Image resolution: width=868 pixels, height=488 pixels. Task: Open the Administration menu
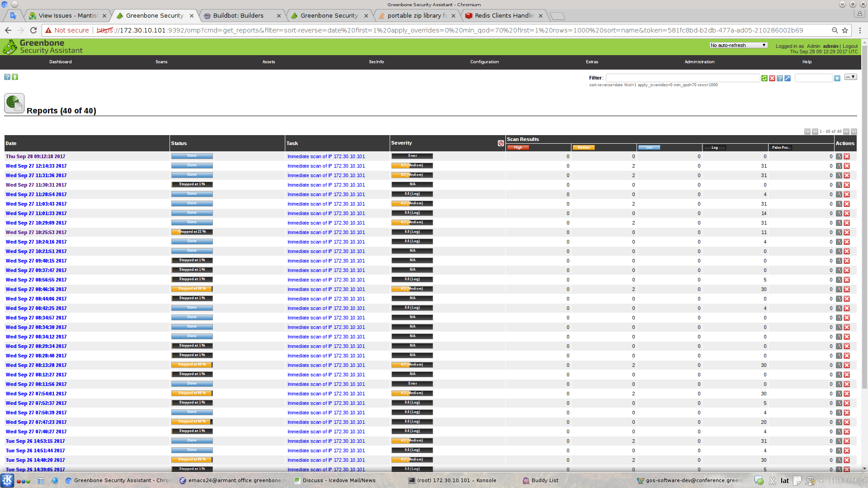pos(699,62)
